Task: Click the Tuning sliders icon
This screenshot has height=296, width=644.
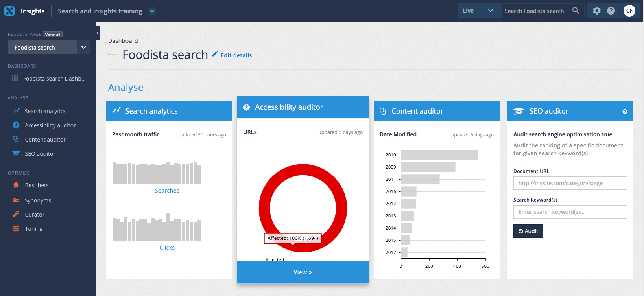Action: 16,228
